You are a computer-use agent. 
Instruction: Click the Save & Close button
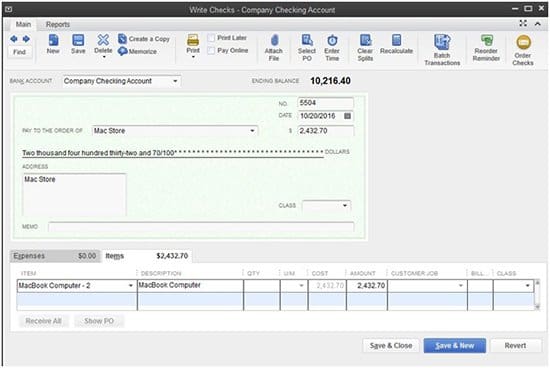point(391,346)
